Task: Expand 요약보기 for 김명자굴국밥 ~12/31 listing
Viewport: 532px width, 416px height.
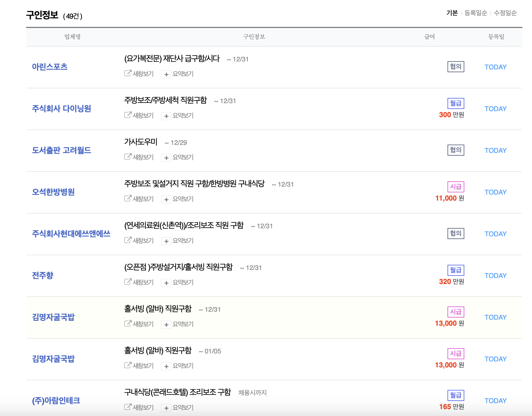Action: tap(177, 324)
